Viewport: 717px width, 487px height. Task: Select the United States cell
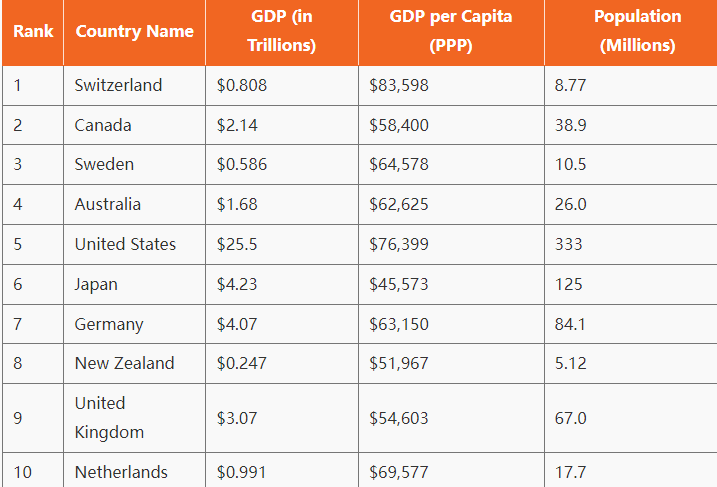pyautogui.click(x=125, y=244)
